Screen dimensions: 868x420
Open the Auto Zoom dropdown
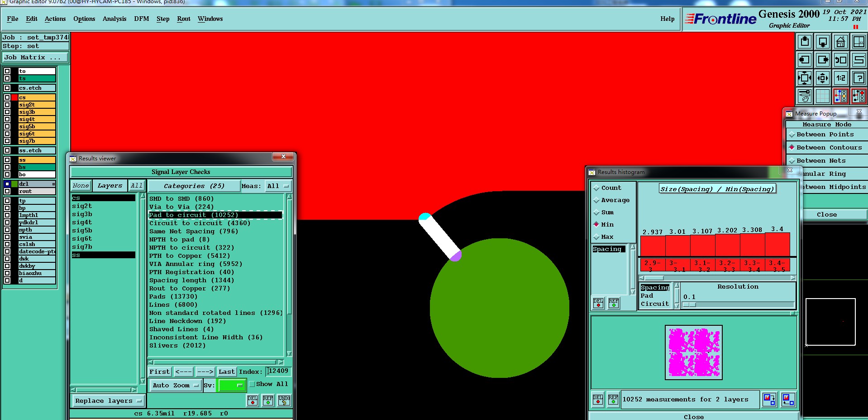click(x=175, y=386)
